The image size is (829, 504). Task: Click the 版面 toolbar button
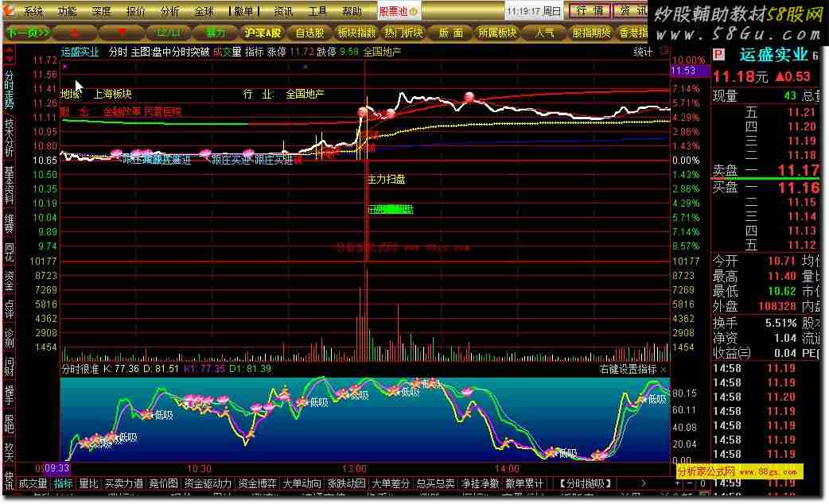[x=450, y=33]
